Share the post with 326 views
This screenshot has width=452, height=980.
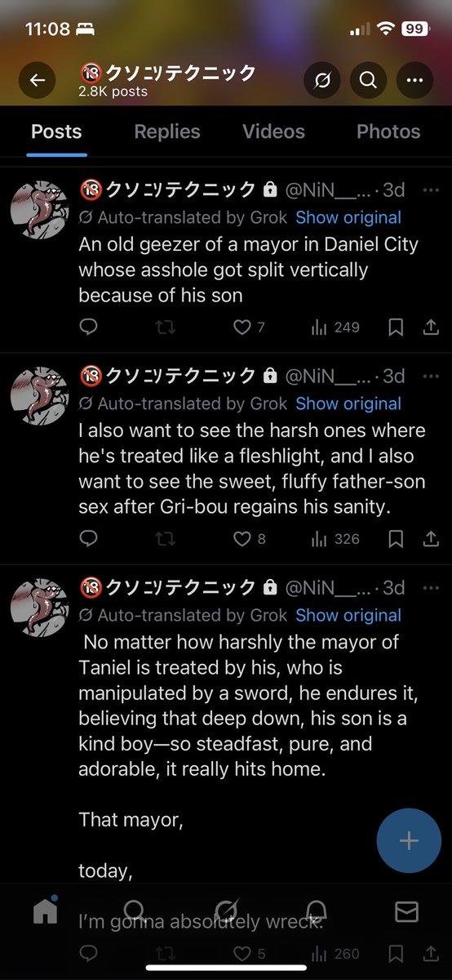click(431, 539)
